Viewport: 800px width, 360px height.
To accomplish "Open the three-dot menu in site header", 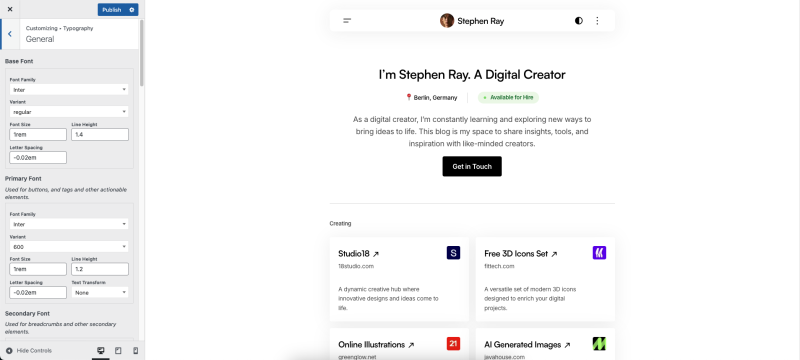I will click(597, 21).
